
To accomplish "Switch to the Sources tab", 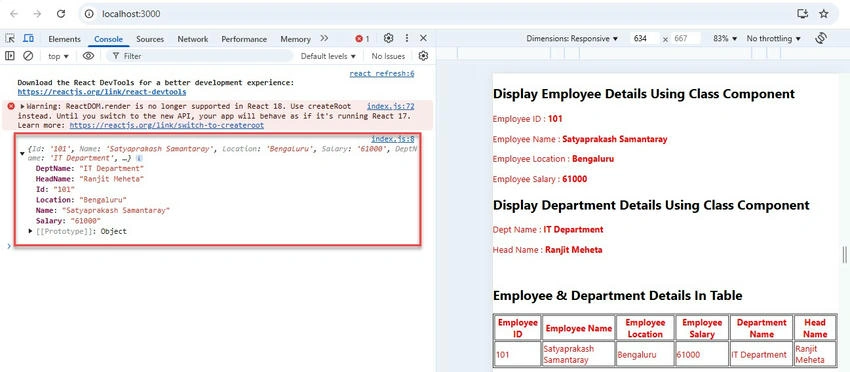I will point(150,39).
